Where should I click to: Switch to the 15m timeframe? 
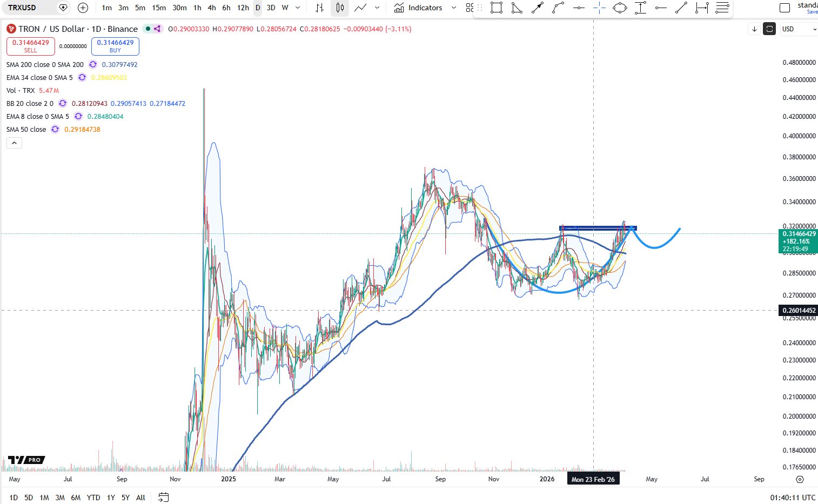point(159,8)
